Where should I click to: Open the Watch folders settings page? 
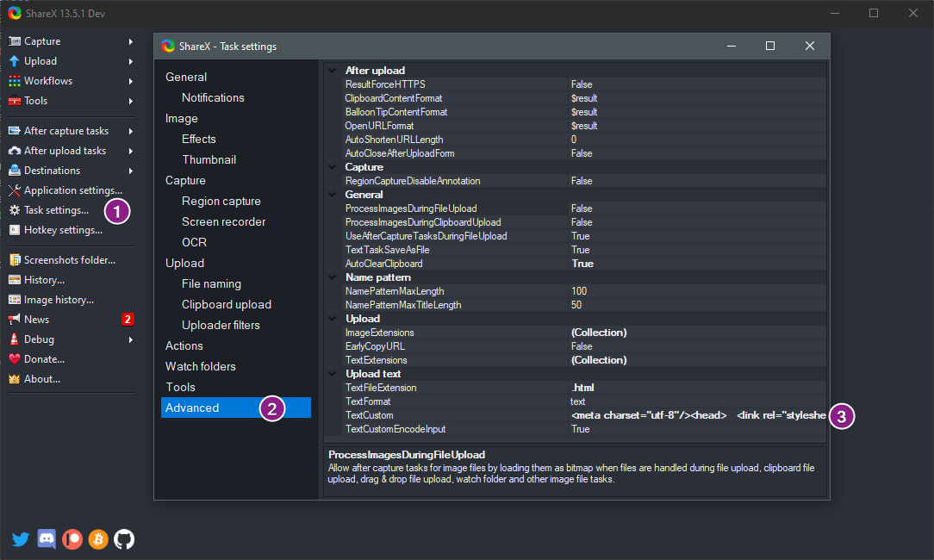point(200,366)
